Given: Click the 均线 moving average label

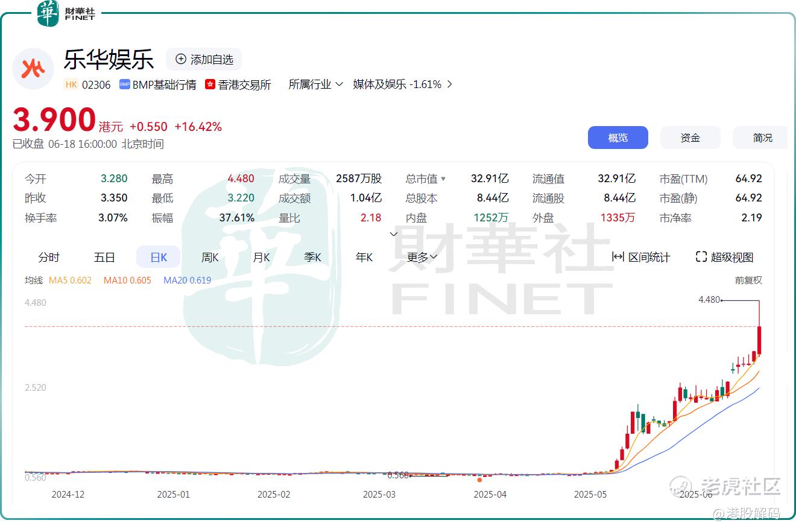Looking at the screenshot, I should point(34,280).
